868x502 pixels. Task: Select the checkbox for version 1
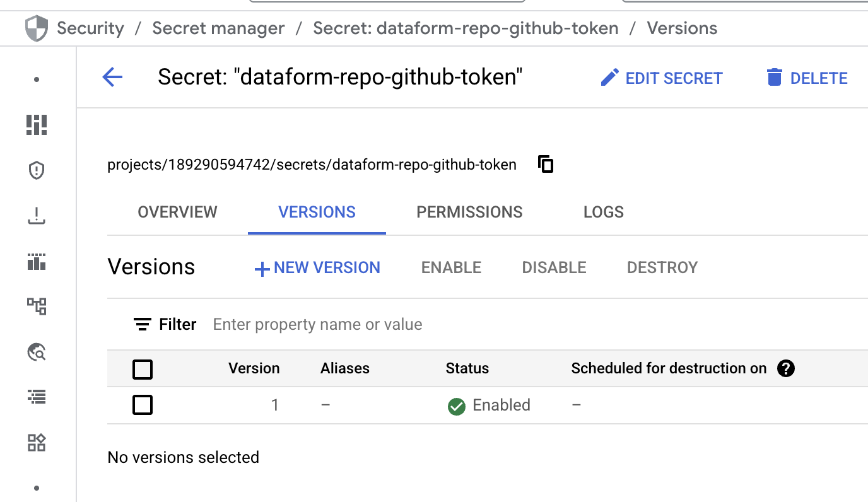[143, 405]
